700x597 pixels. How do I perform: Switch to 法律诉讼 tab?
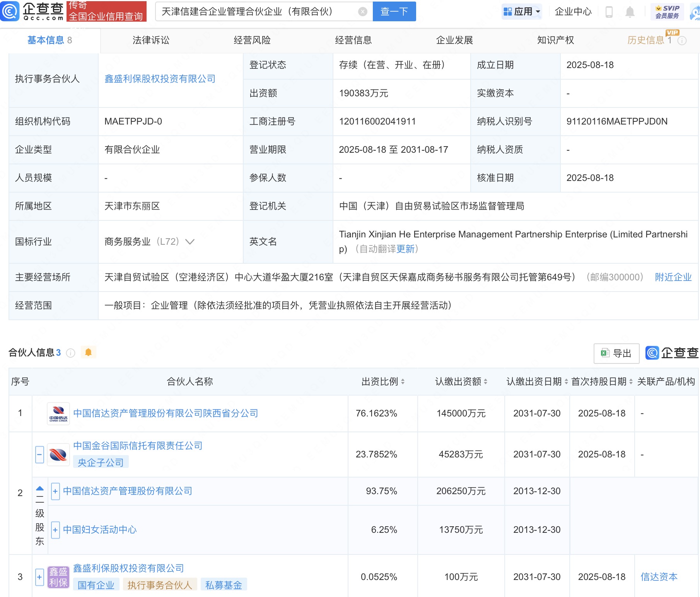tap(151, 40)
